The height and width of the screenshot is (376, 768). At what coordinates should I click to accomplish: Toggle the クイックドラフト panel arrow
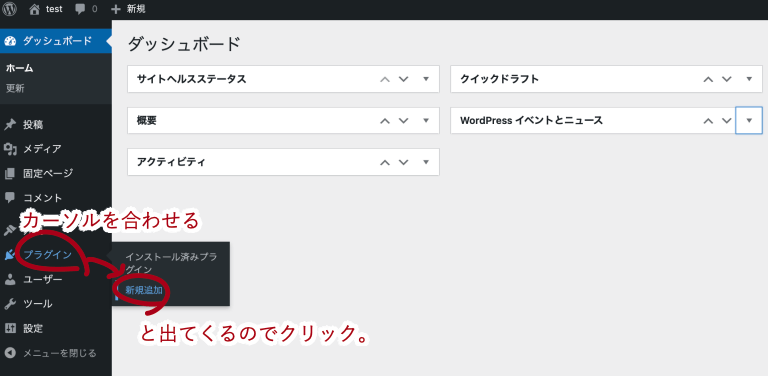(749, 79)
